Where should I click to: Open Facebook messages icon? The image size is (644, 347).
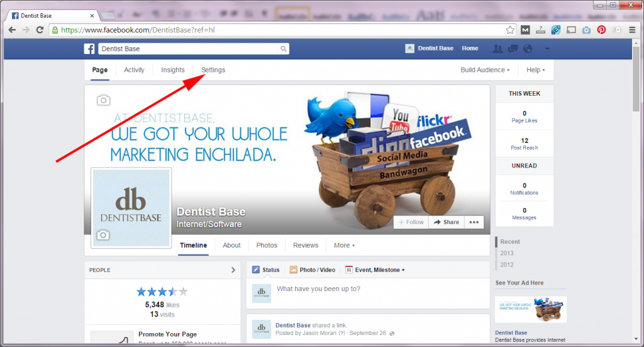513,48
